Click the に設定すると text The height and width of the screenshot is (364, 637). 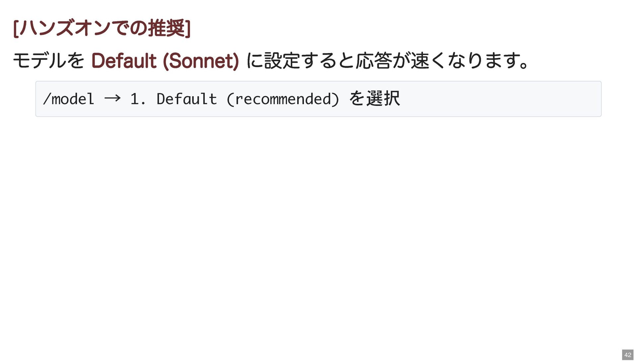(300, 61)
